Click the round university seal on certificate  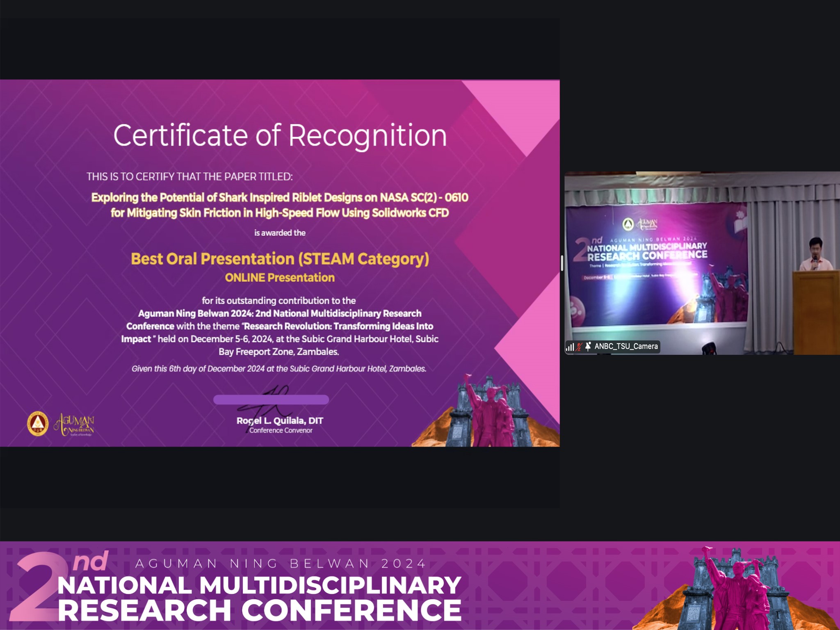(38, 424)
